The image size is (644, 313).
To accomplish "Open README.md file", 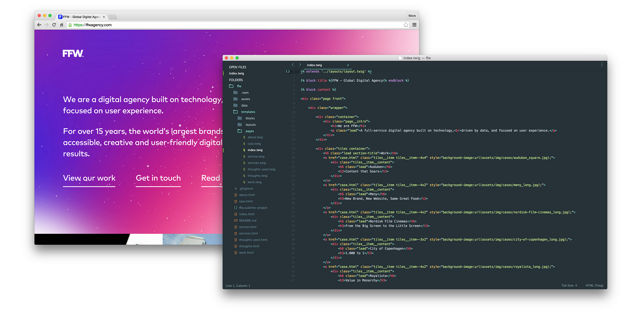I will click(x=248, y=221).
